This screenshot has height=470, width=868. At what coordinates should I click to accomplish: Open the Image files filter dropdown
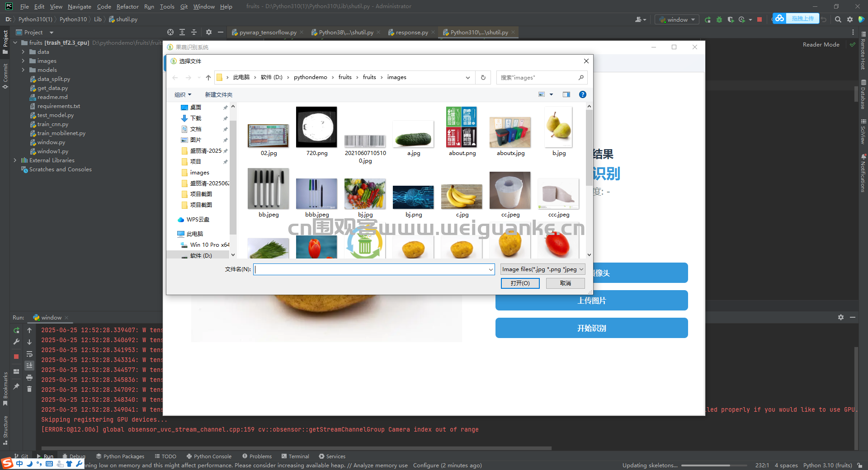point(581,269)
